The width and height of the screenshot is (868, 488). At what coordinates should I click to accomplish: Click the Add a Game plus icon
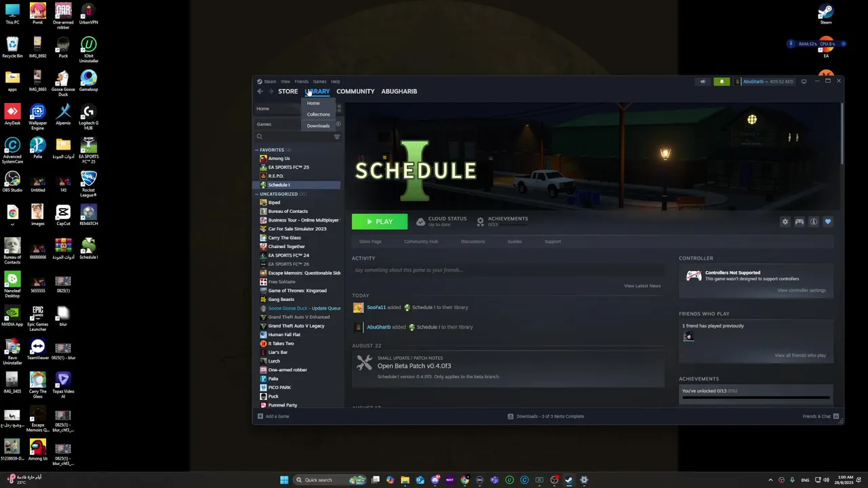[x=260, y=416]
